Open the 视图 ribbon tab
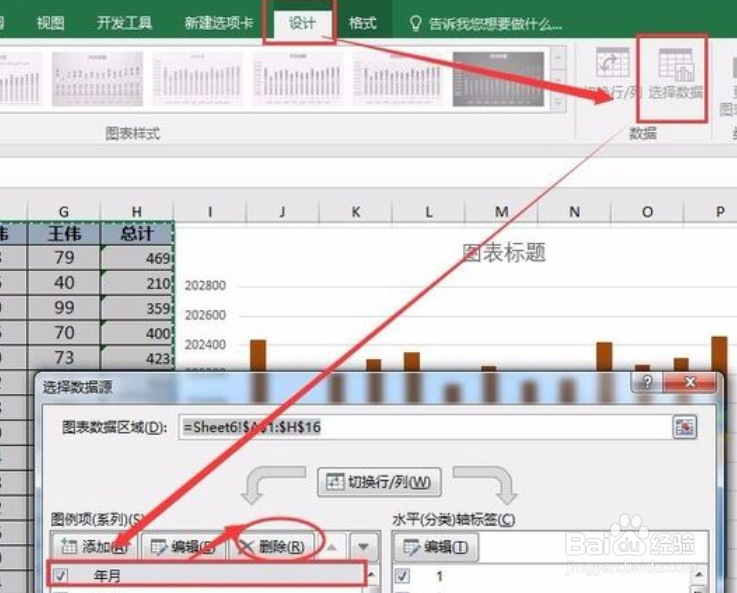Screen dimensions: 737x593 pos(50,23)
